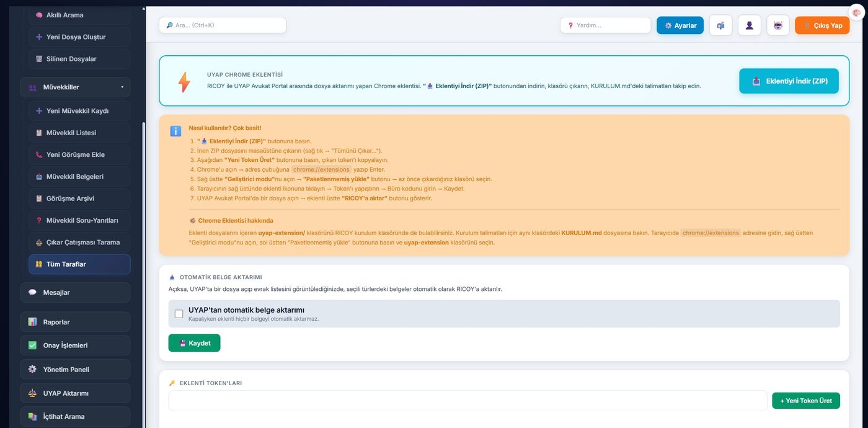Click the sidebar vertical scrollbar

pyautogui.click(x=144, y=273)
